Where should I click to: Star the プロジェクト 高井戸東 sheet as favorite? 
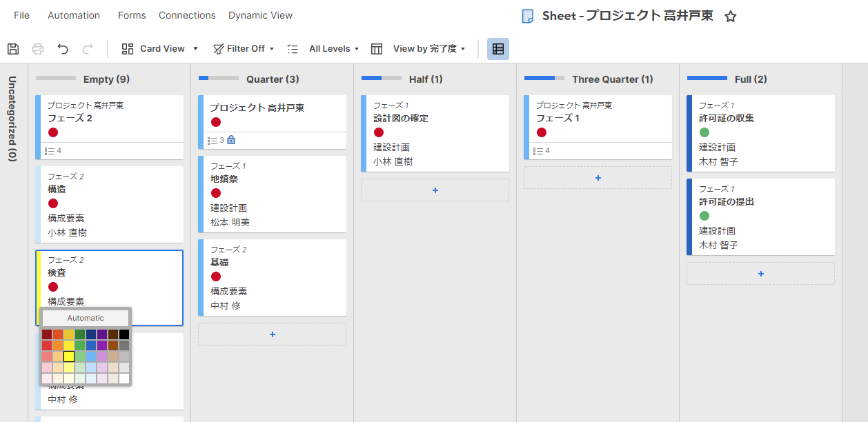click(x=731, y=15)
